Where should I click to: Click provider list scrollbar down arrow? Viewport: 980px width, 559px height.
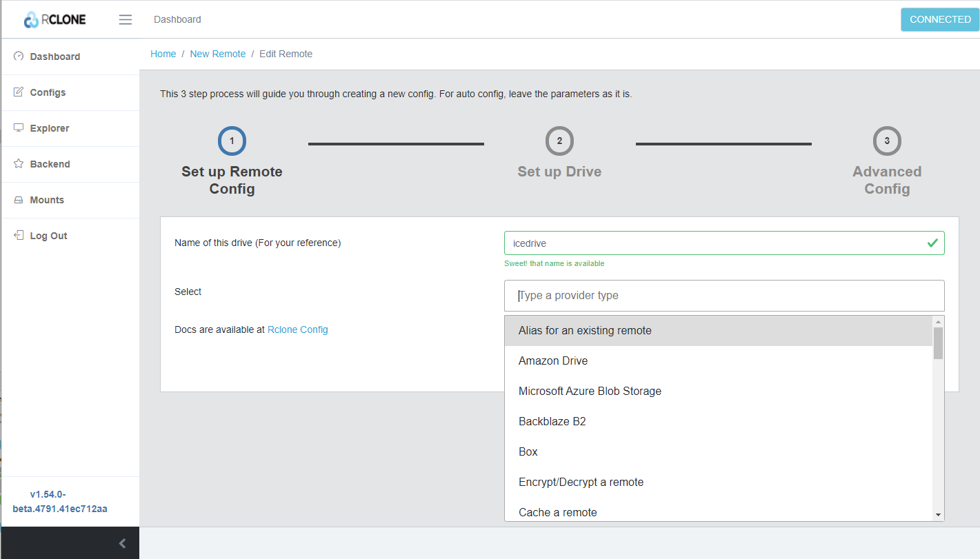(x=938, y=515)
